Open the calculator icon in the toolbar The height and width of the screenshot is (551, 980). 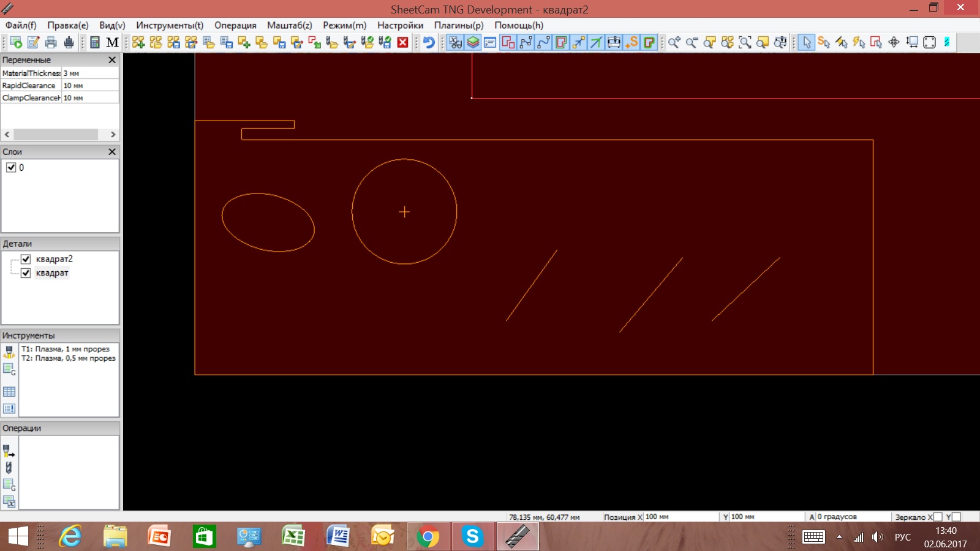(x=94, y=42)
